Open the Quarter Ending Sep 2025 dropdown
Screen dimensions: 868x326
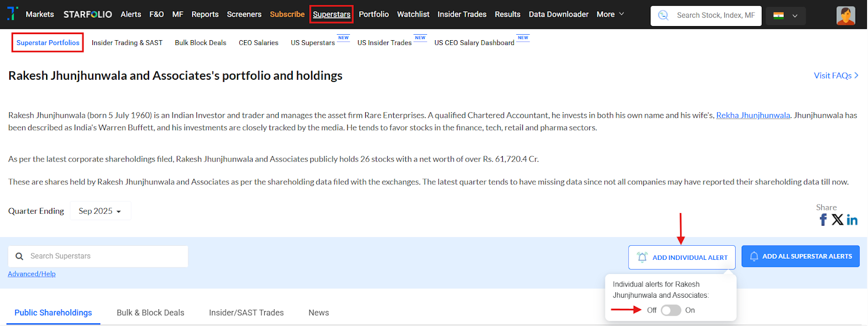(x=100, y=211)
